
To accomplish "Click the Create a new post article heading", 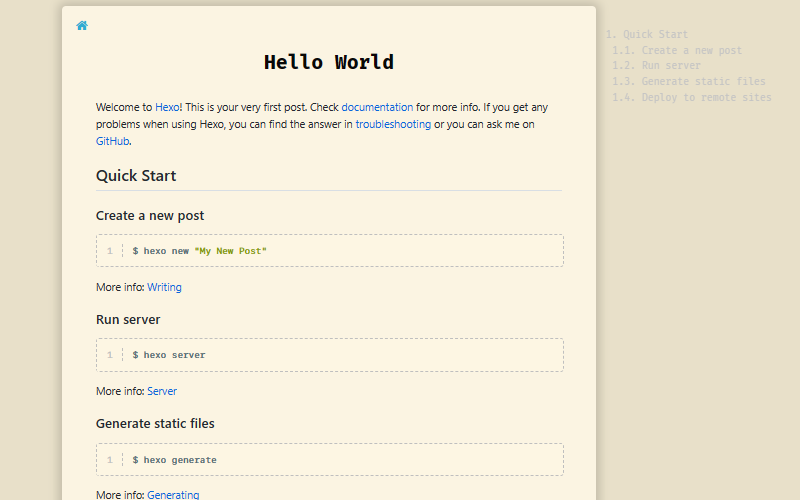I will [150, 216].
